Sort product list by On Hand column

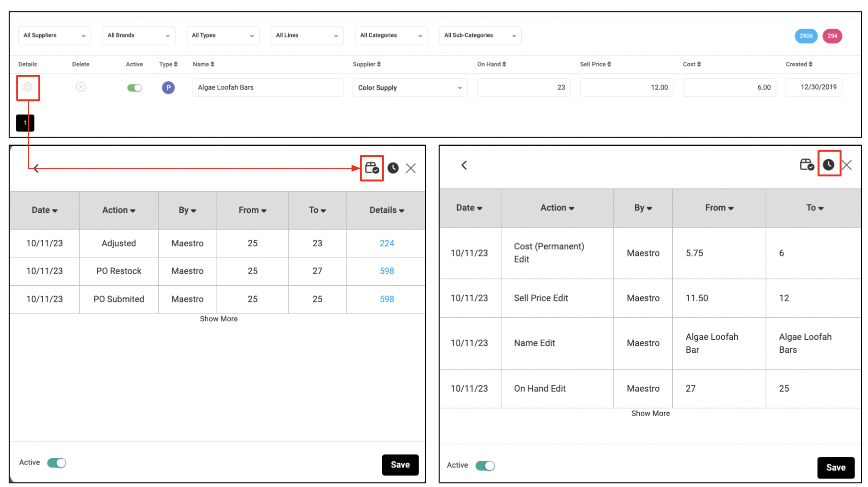(492, 64)
